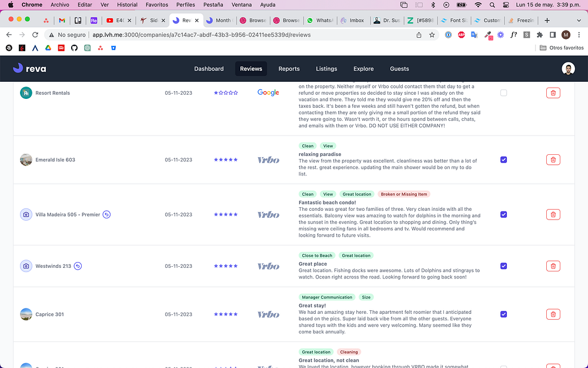Click the Caprice 301 listing thumbnail

tap(26, 314)
